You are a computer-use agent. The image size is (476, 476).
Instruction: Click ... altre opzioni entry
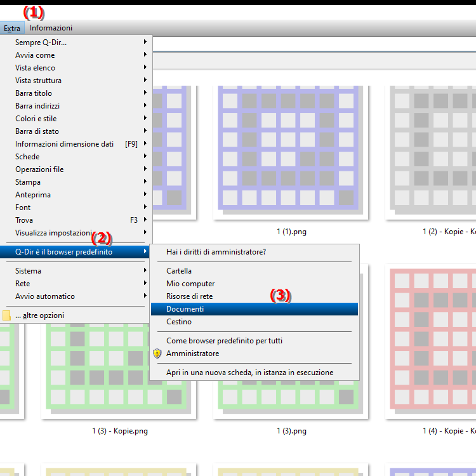(x=76, y=315)
